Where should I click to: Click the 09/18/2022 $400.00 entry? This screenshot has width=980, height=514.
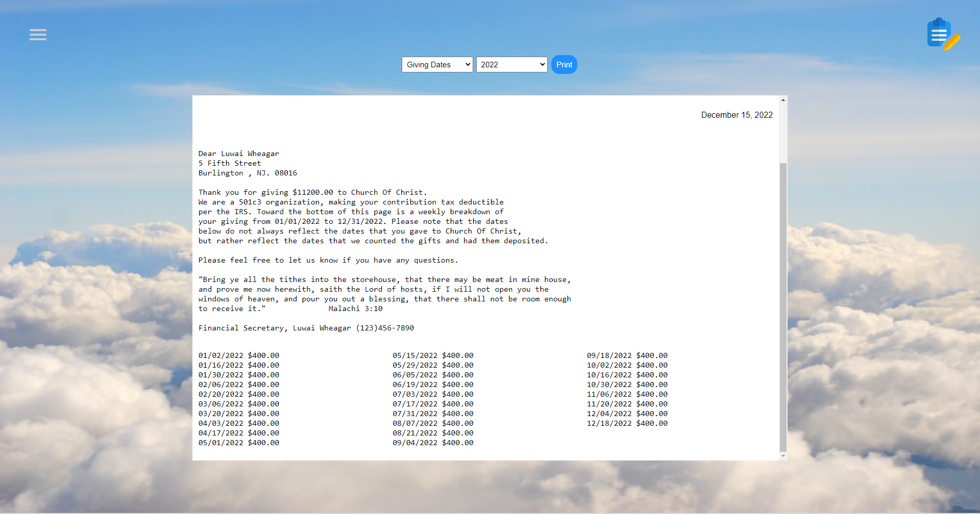(627, 355)
